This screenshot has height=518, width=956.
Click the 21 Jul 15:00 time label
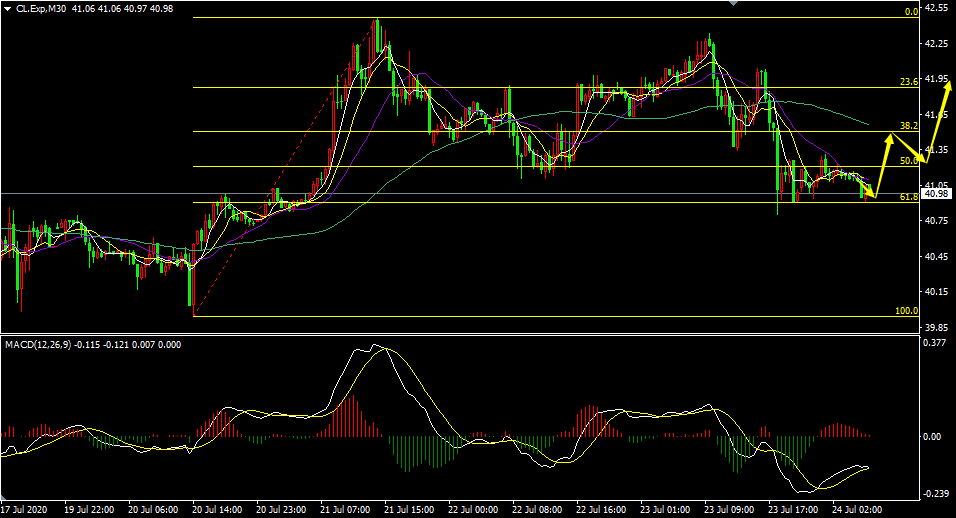point(409,509)
